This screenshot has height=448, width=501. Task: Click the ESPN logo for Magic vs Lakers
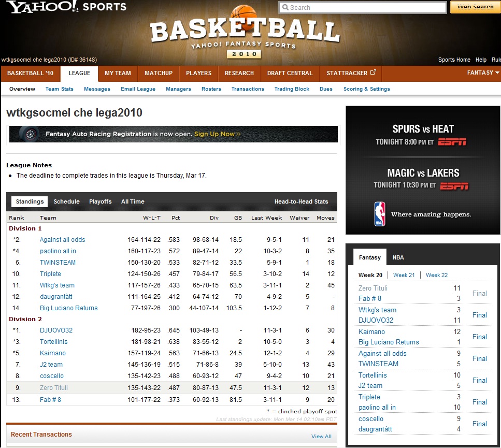click(x=454, y=185)
